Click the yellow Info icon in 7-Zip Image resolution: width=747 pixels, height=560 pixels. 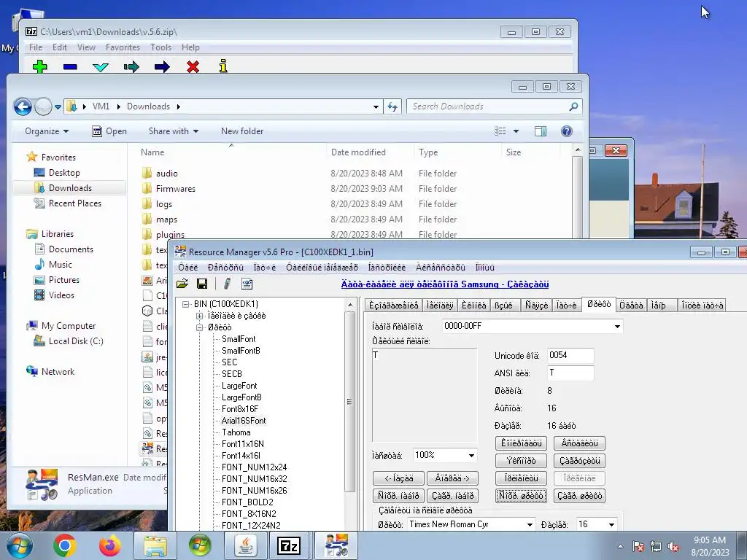coord(223,66)
